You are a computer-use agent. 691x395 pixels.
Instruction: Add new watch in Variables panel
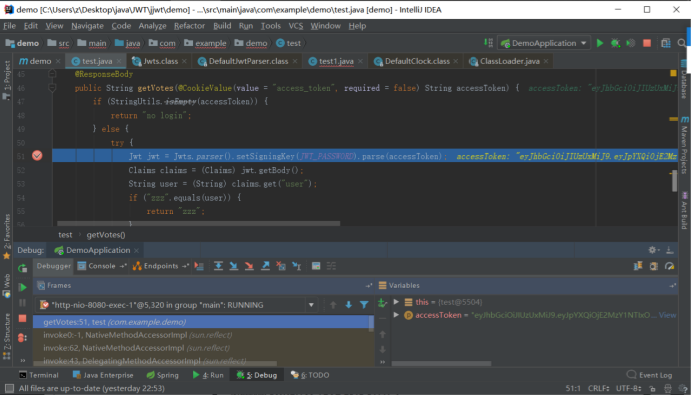coord(382,302)
